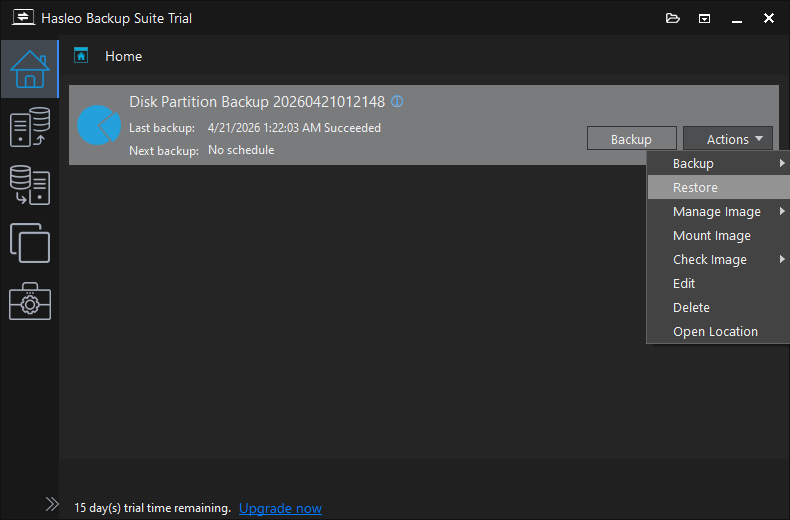Click the info icon beside backup name

tap(397, 102)
